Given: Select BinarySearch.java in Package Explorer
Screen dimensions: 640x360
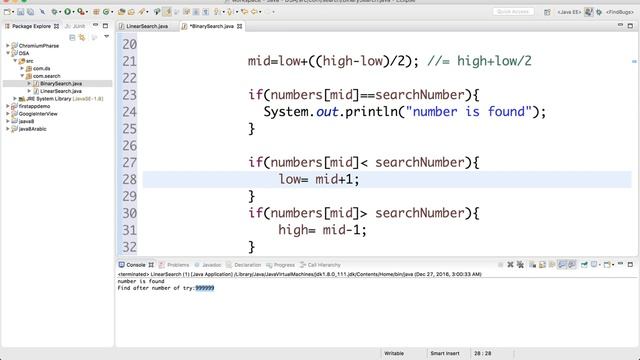Looking at the screenshot, I should (x=61, y=83).
